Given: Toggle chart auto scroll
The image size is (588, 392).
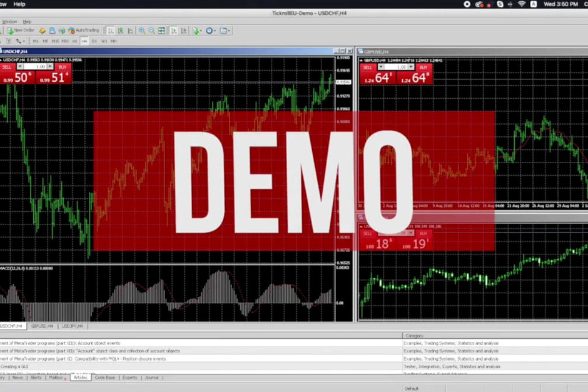Looking at the screenshot, I should click(x=174, y=31).
